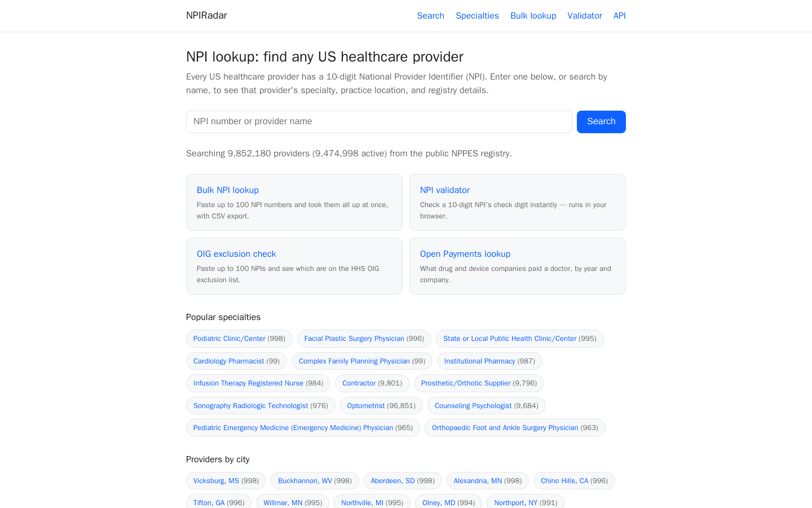The height and width of the screenshot is (508, 812).
Task: Select the Podiatric Clinic/Center specialty chip
Action: [239, 339]
